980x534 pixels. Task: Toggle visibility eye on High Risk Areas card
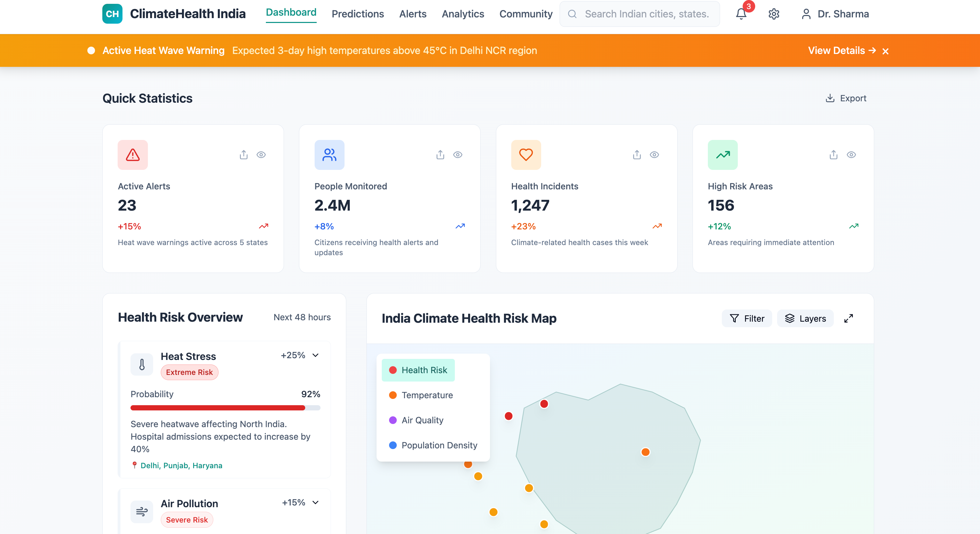click(851, 155)
